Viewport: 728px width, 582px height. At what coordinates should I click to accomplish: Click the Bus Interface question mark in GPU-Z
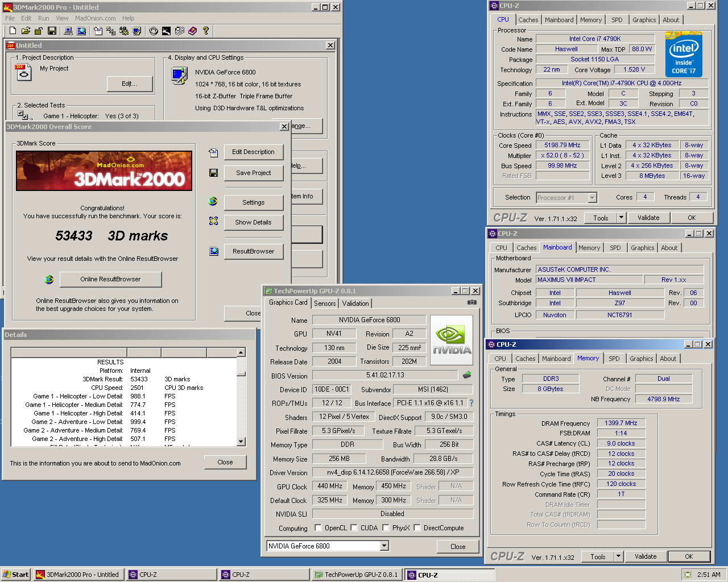pyautogui.click(x=471, y=403)
